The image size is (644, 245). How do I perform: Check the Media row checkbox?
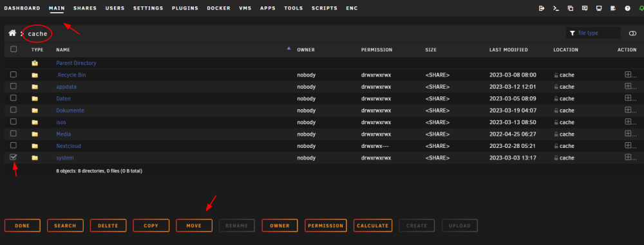[x=14, y=134]
